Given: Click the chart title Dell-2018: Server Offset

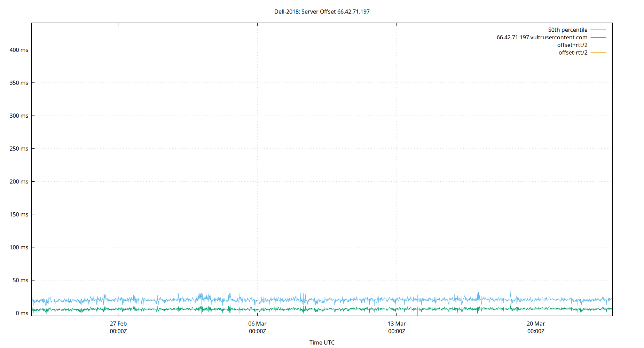Looking at the screenshot, I should click(322, 11).
